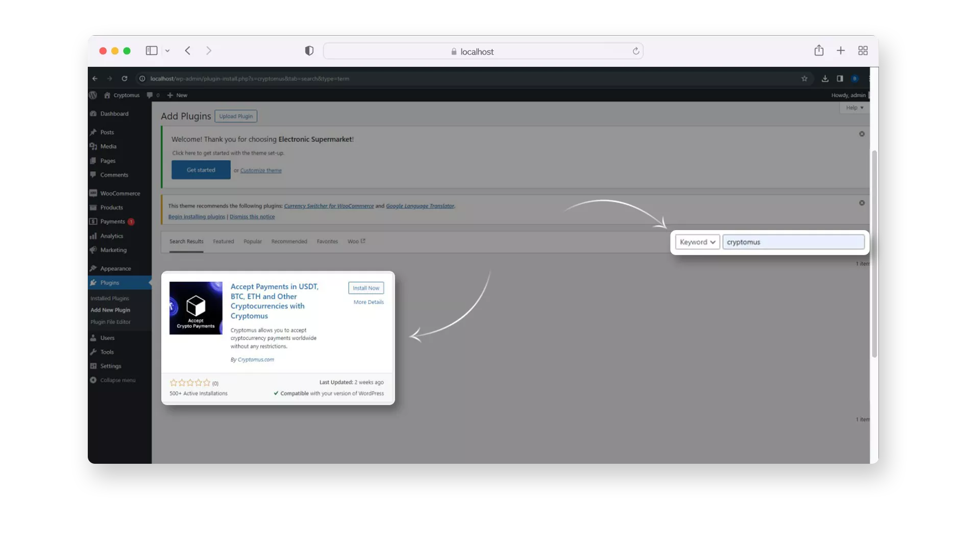Viewport: 980px width, 551px height.
Task: Open the New content menu
Action: click(x=177, y=95)
